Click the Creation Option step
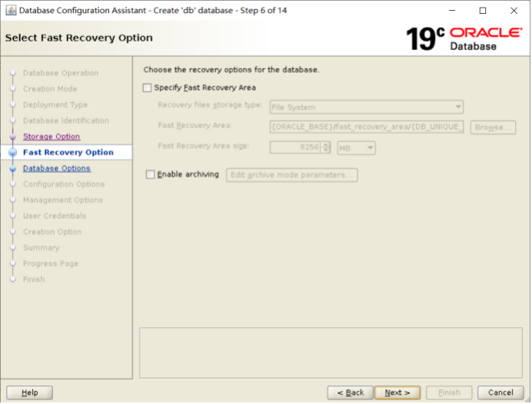 click(52, 232)
